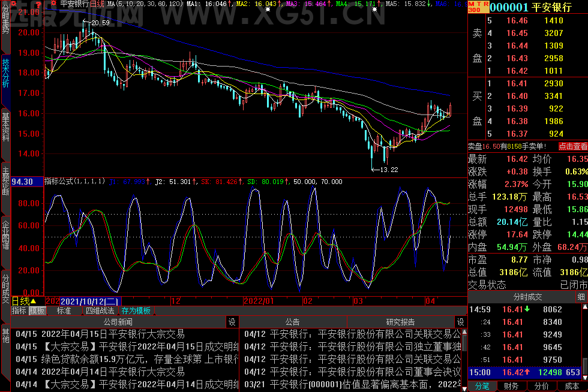Open settings icon beside 平安银行日线 title
588x392 pixels.
(x=53, y=4)
